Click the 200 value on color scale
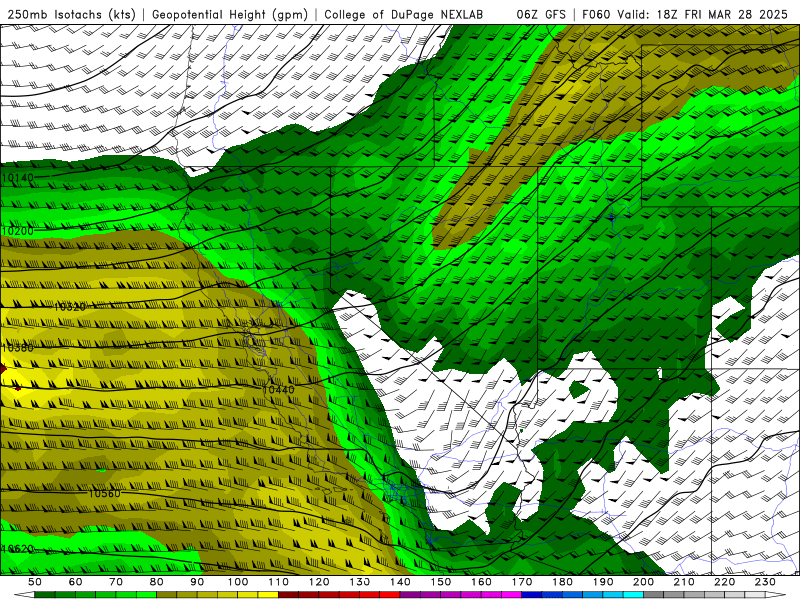The image size is (800, 600). pos(643,582)
